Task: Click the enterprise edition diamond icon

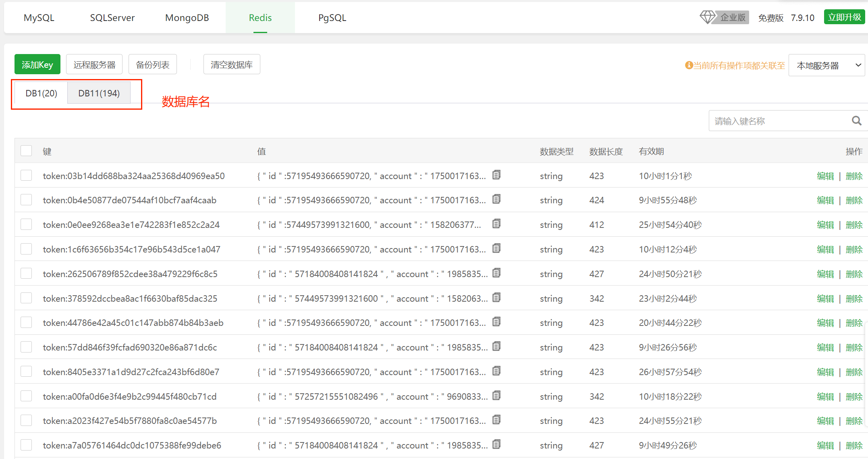Action: [707, 17]
